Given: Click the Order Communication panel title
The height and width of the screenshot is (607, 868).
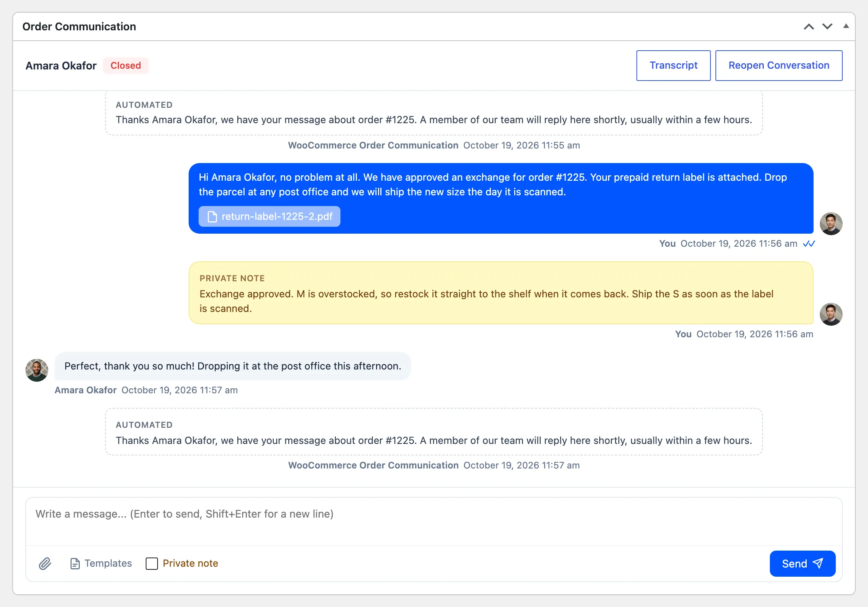Looking at the screenshot, I should pyautogui.click(x=79, y=26).
